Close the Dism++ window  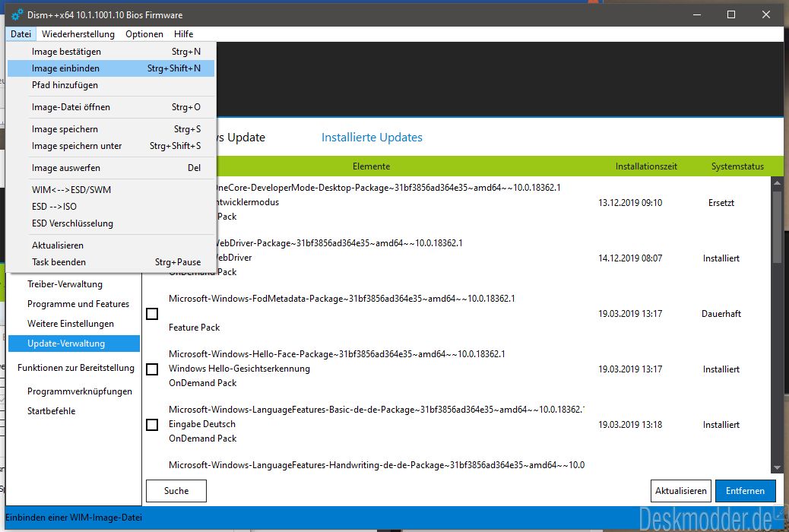pyautogui.click(x=766, y=14)
